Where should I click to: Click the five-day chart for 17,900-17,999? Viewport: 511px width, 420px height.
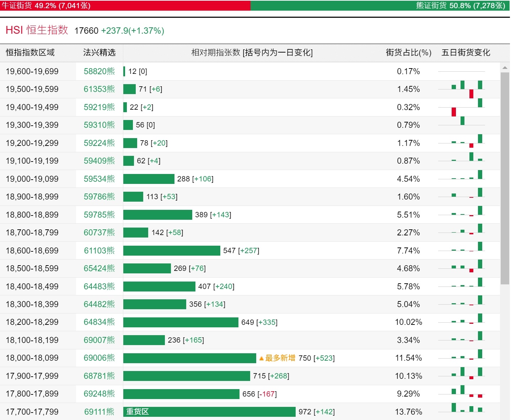click(x=461, y=376)
